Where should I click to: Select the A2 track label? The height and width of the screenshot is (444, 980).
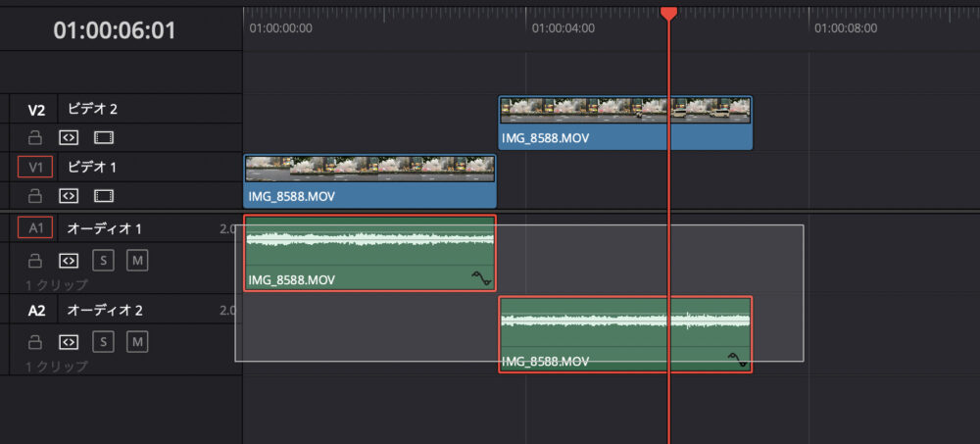coord(37,310)
